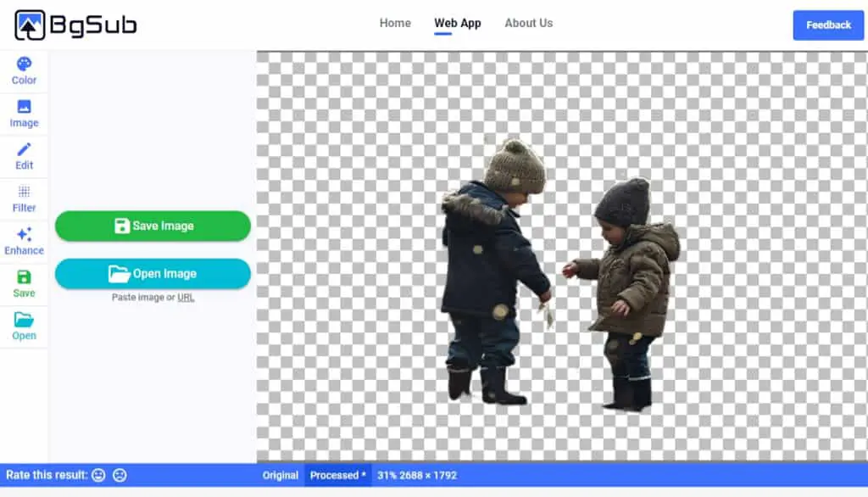Screen dimensions: 868x497
Task: Follow the URL link under Open Image
Action: click(x=186, y=298)
